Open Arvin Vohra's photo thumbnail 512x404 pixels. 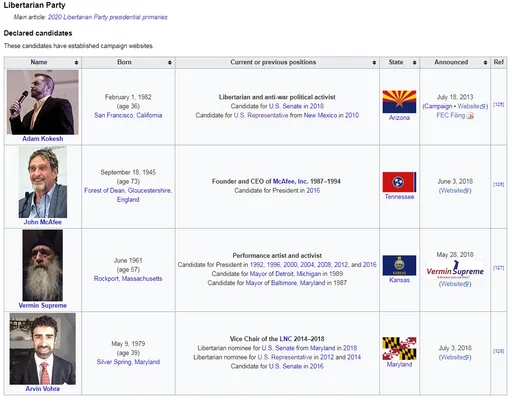pos(43,349)
